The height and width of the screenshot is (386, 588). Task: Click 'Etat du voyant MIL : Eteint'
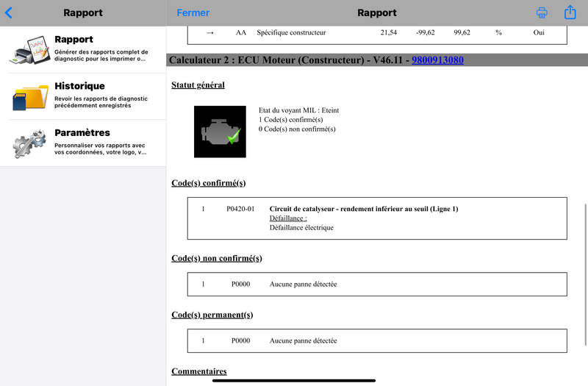click(298, 110)
